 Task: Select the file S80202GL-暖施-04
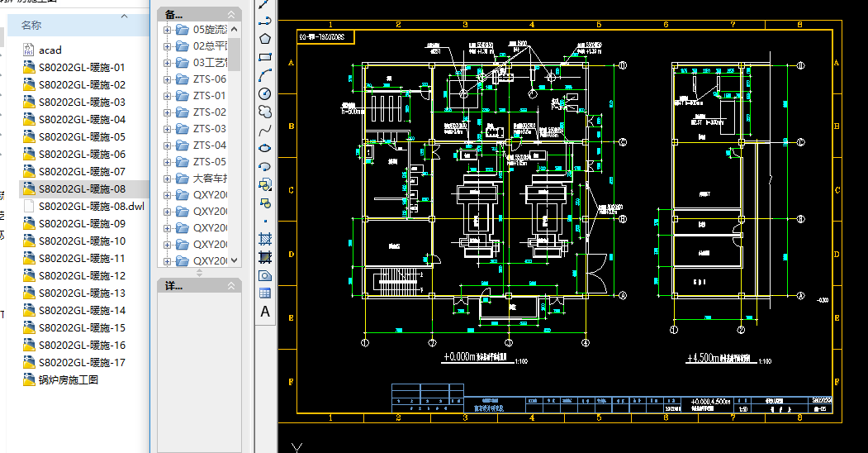click(82, 120)
